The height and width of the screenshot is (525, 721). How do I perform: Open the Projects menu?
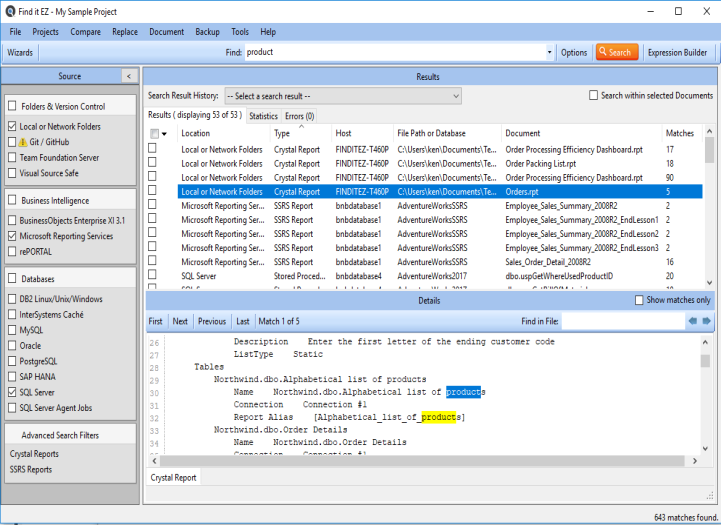coord(45,32)
